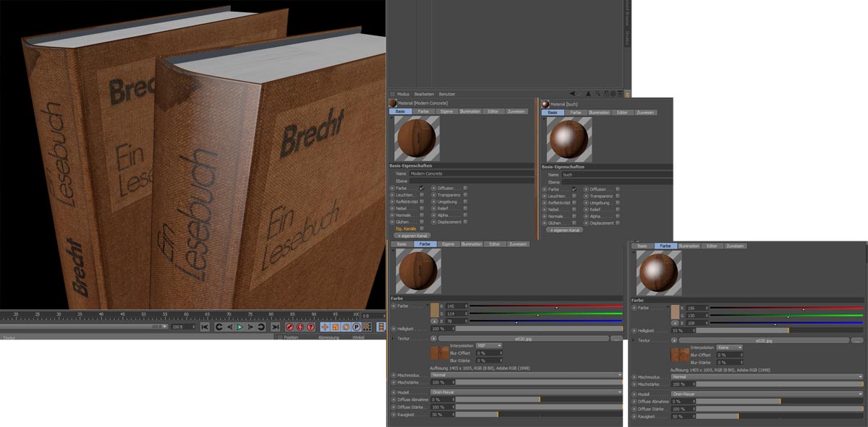Screen dimensions: 868x427
Task: Click e020.jpg texture bar in Modern Concrete panel
Action: pos(522,337)
